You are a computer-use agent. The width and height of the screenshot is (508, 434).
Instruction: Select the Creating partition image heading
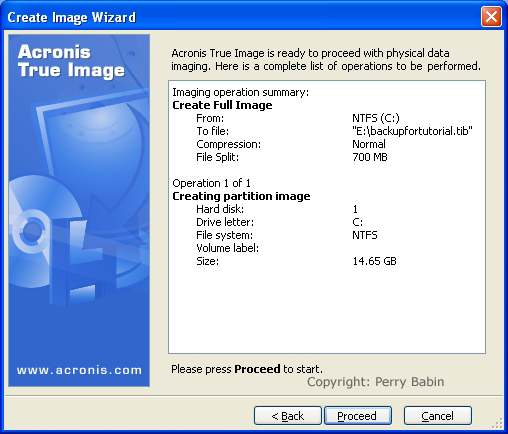(241, 196)
